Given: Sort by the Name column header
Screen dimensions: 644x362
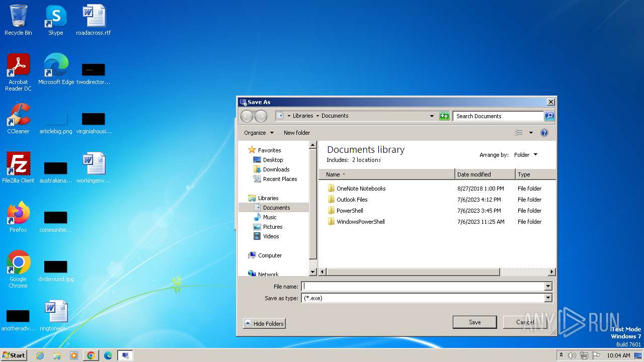Looking at the screenshot, I should pos(387,174).
